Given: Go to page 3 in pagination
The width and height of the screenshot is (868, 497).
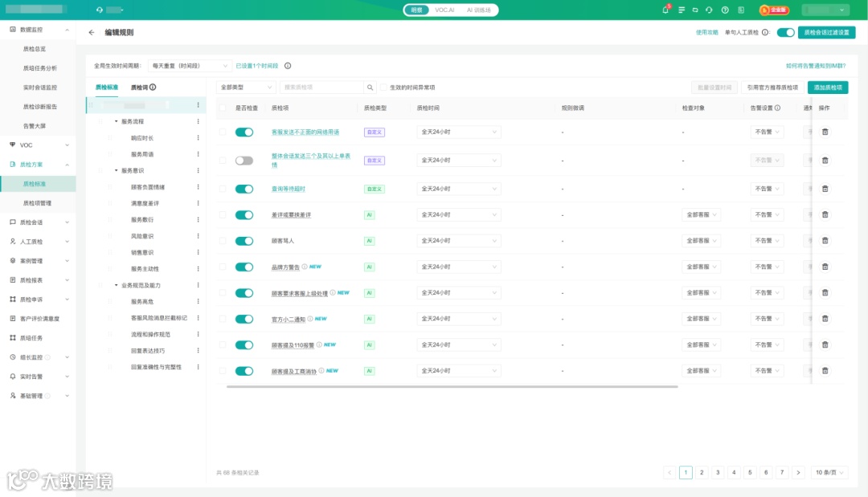Looking at the screenshot, I should [x=718, y=473].
